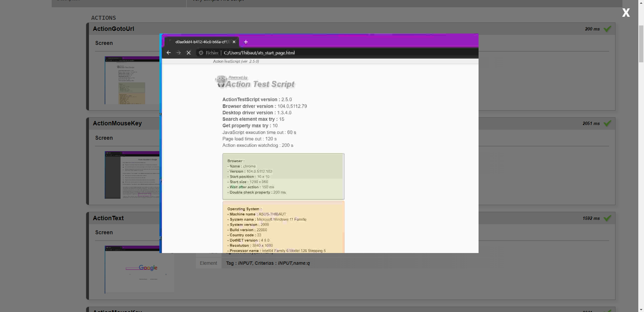
Task: Click the ActionGotoUrl action title
Action: pyautogui.click(x=113, y=29)
